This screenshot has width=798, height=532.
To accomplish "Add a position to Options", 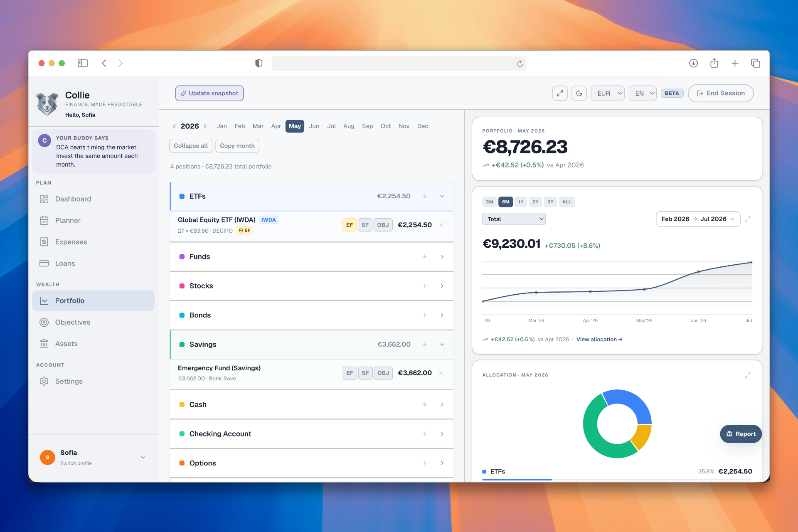I will tap(425, 463).
